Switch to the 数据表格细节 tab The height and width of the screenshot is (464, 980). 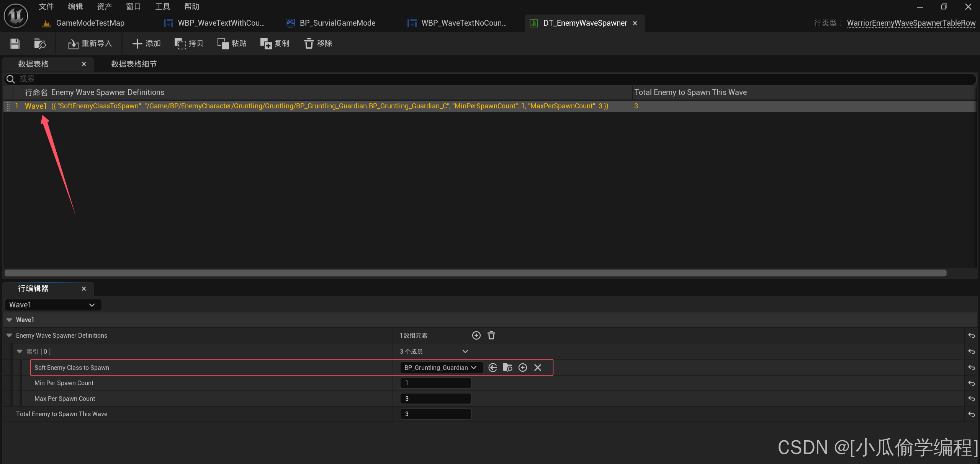point(134,64)
